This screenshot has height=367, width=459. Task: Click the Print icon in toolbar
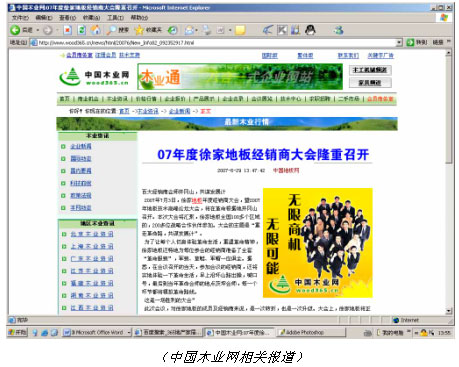pyautogui.click(x=207, y=30)
